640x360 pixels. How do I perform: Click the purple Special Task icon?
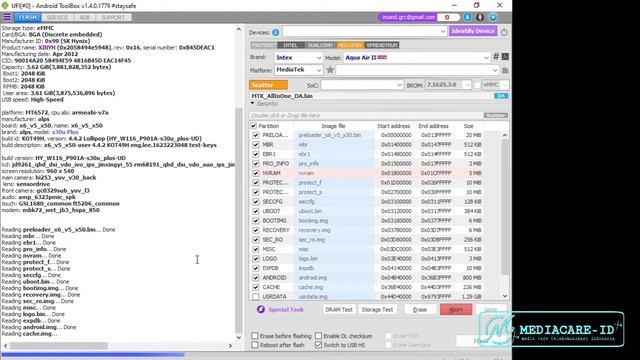click(x=260, y=309)
